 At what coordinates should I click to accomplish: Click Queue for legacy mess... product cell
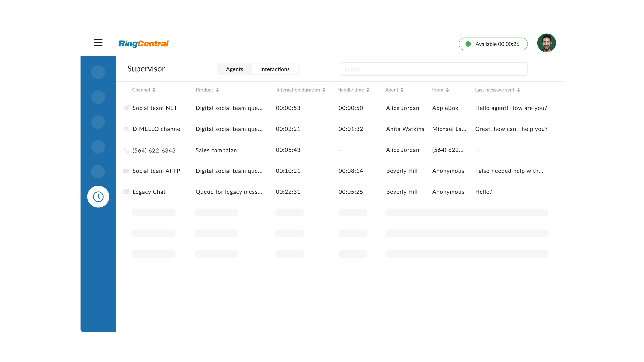click(229, 192)
